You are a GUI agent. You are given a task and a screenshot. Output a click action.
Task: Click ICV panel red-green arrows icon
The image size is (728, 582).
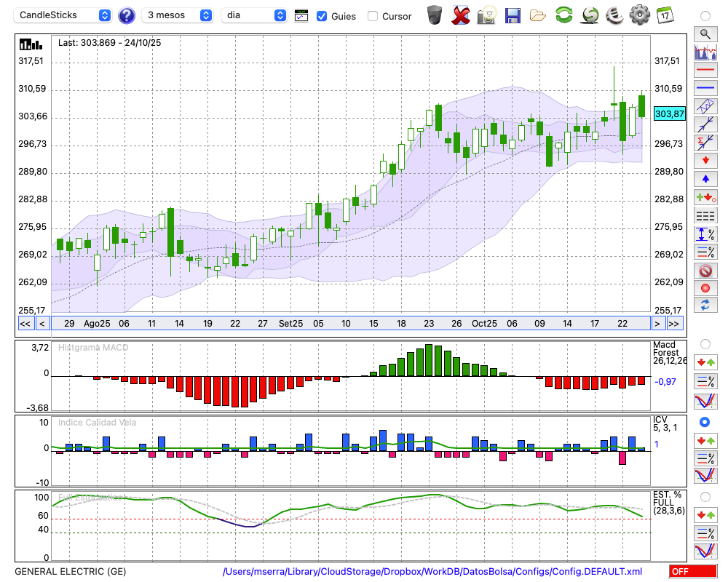pos(705,440)
